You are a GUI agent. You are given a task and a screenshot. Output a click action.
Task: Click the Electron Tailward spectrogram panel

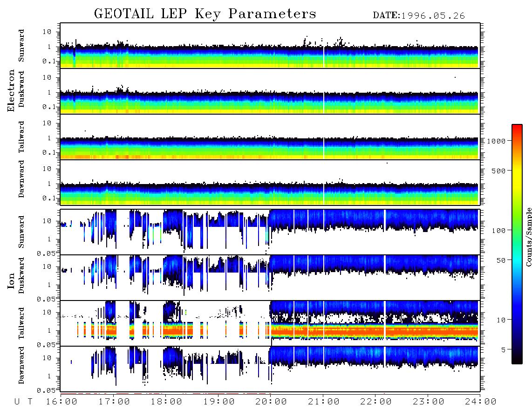point(270,137)
